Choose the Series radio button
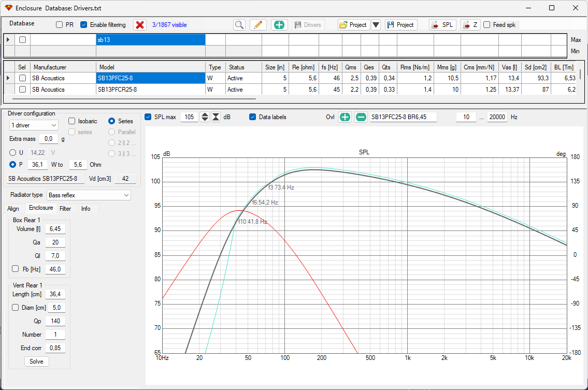Screen dimensions: 588x390 point(111,121)
